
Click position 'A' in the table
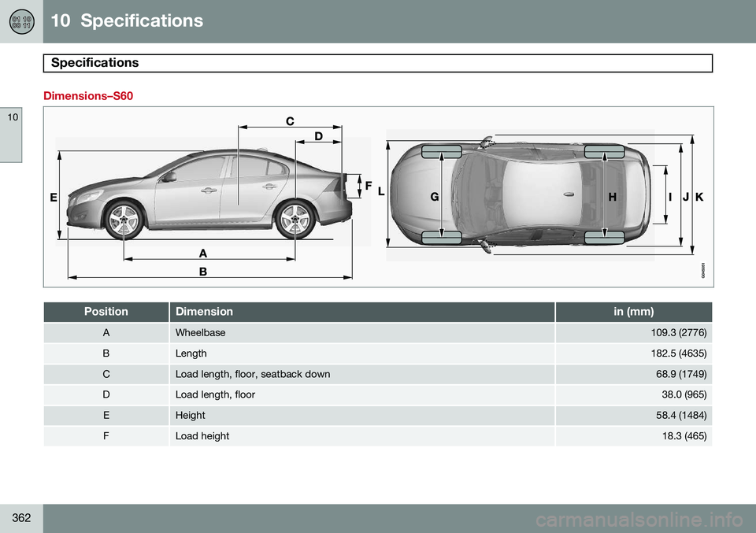tap(106, 333)
